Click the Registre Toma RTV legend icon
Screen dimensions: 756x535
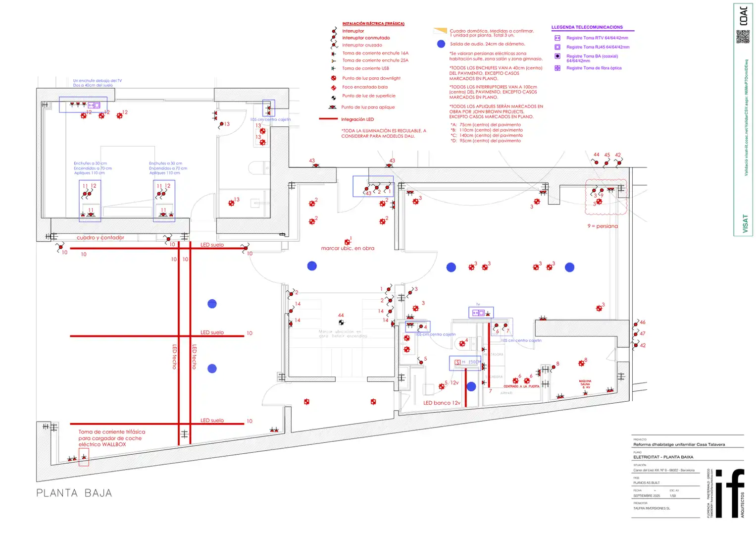pyautogui.click(x=557, y=38)
